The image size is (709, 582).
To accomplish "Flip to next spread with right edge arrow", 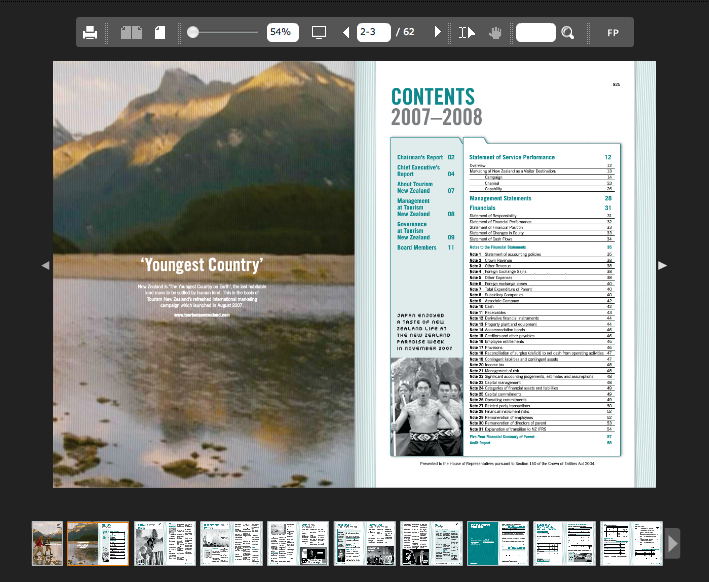I will point(662,265).
